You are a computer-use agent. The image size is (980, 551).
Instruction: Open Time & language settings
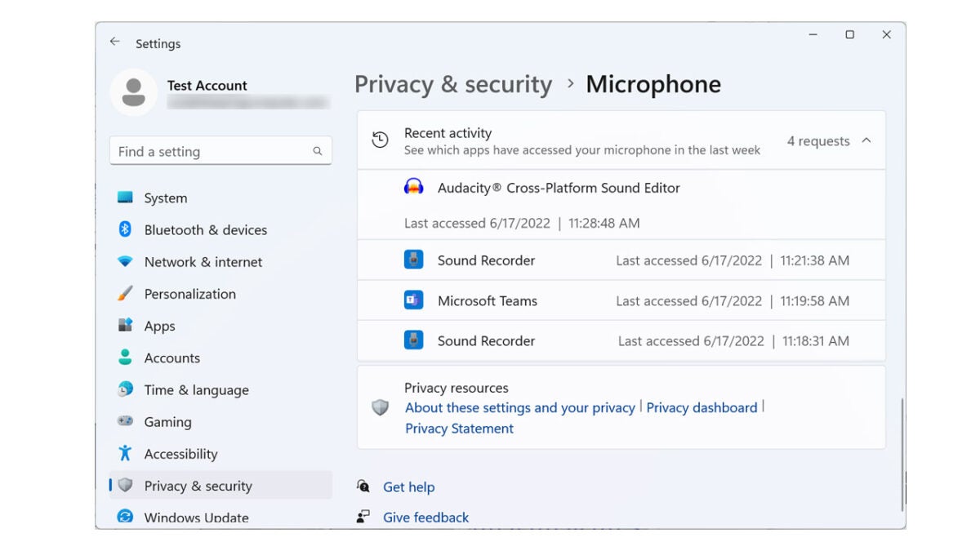(220, 389)
